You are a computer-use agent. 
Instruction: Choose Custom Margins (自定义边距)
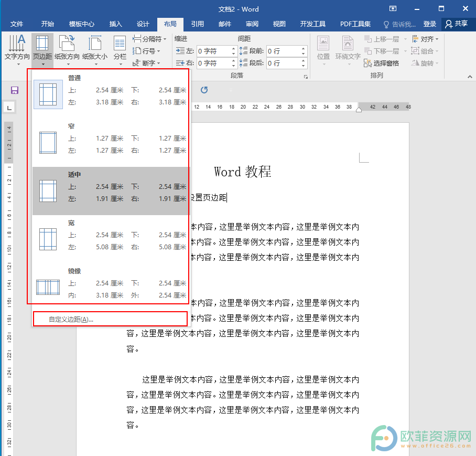coord(111,319)
